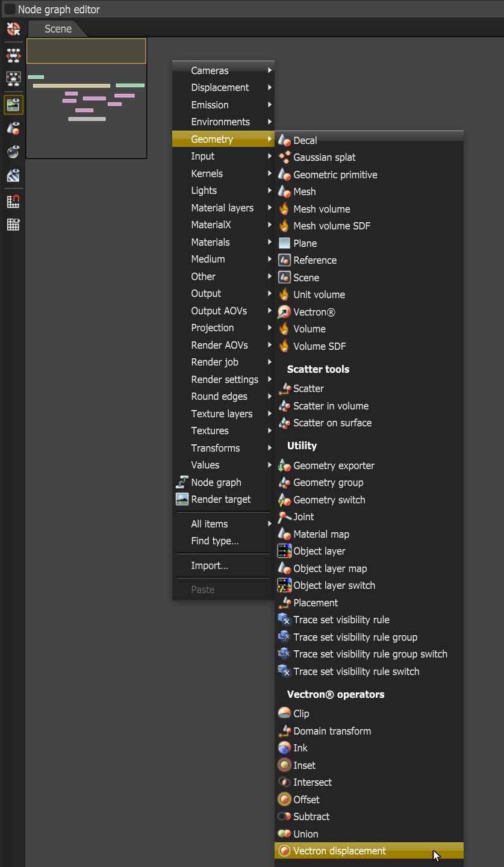Select Mesh geometry entry
Image resolution: width=504 pixels, height=867 pixels.
369,191
